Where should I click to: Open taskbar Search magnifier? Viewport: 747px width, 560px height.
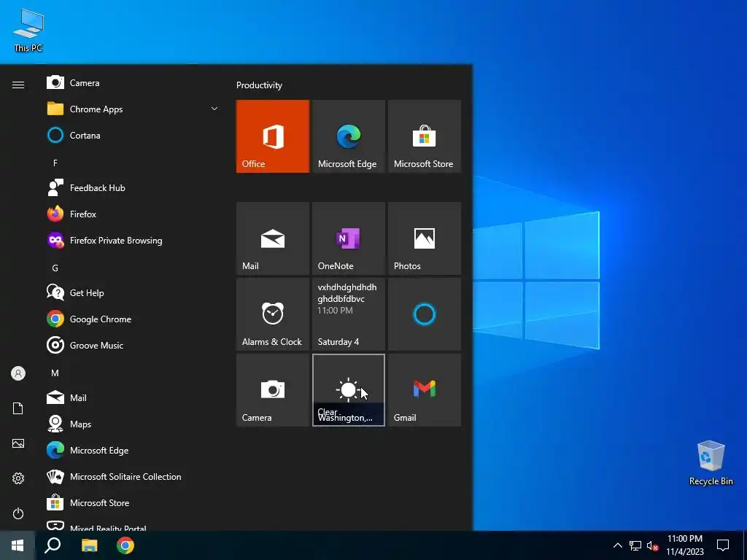pos(53,545)
